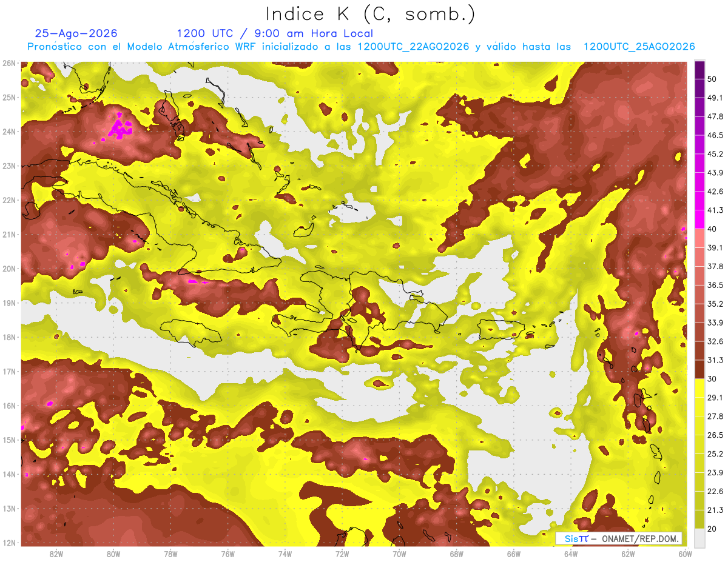728x562 pixels.
Task: Click the latitude axis label "13N"
Action: tap(9, 508)
